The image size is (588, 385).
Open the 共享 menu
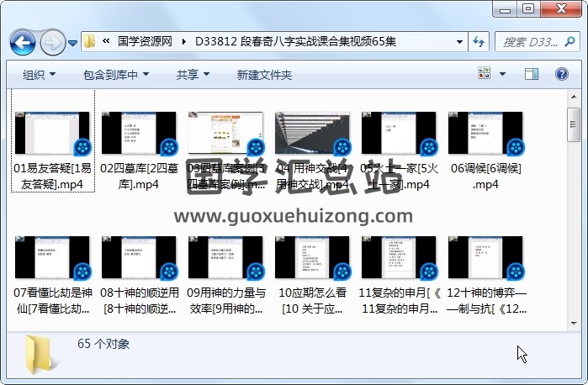(193, 75)
